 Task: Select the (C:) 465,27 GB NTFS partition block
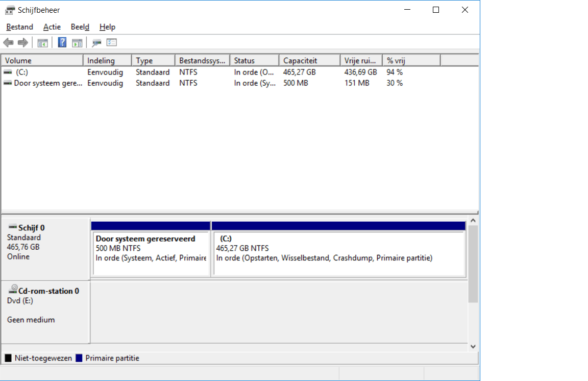click(339, 249)
